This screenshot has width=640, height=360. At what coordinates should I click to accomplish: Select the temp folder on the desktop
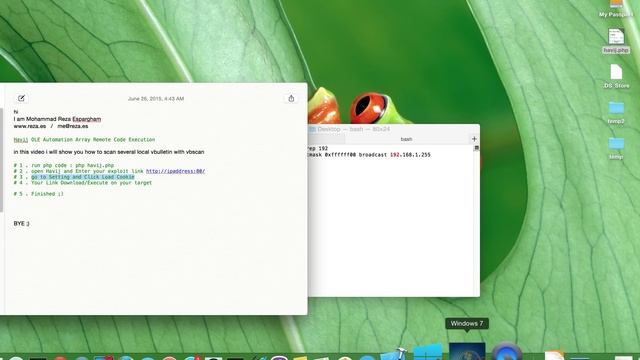(x=616, y=148)
